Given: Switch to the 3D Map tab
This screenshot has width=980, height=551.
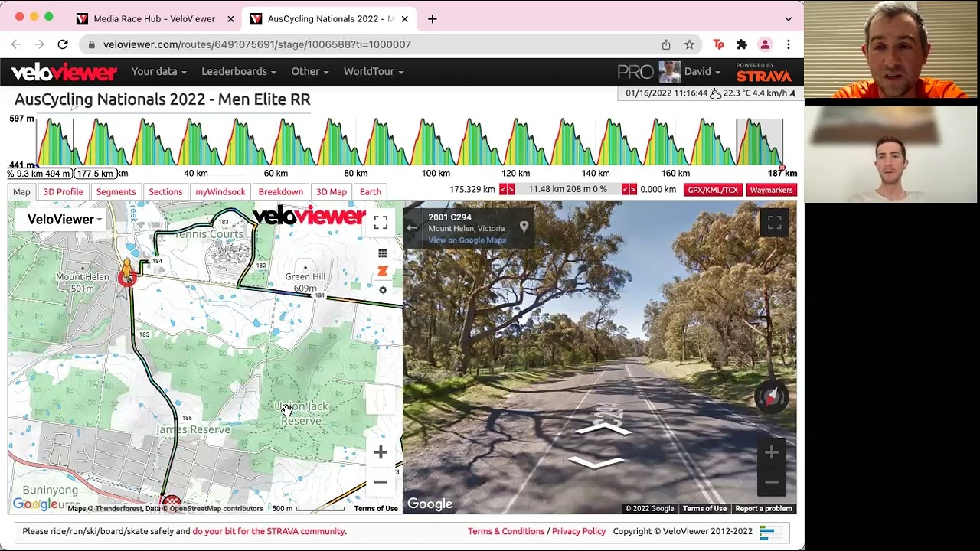Looking at the screenshot, I should 332,192.
